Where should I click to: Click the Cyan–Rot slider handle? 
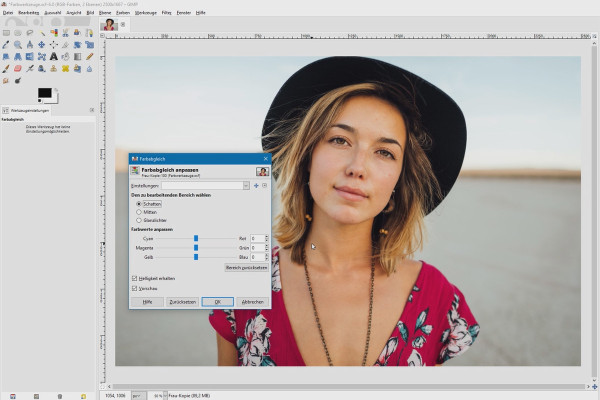click(196, 238)
